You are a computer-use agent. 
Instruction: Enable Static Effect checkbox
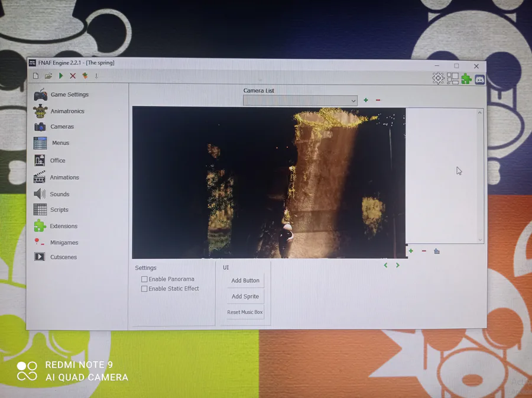point(144,289)
